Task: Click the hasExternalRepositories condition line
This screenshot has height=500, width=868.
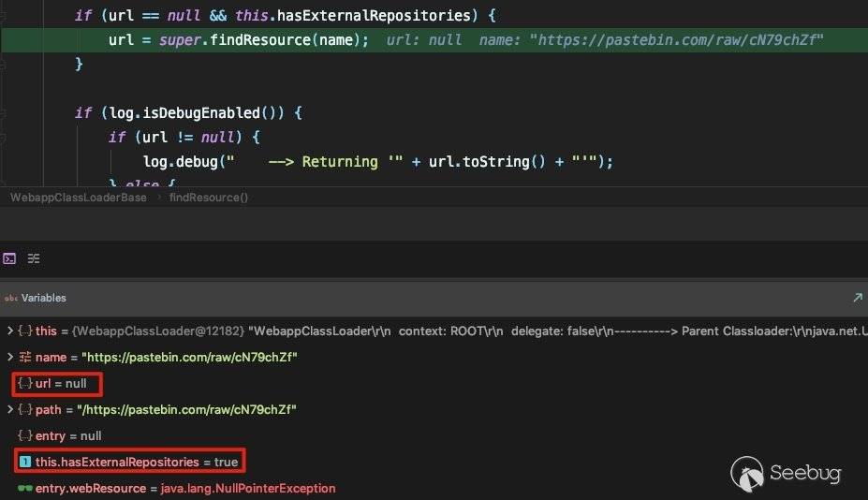Action: (285, 16)
